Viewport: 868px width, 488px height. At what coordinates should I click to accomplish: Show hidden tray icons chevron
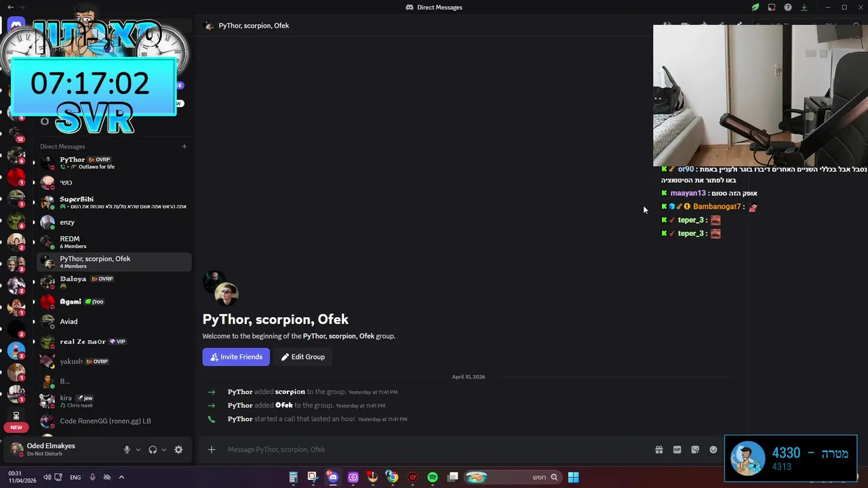pyautogui.click(x=121, y=477)
